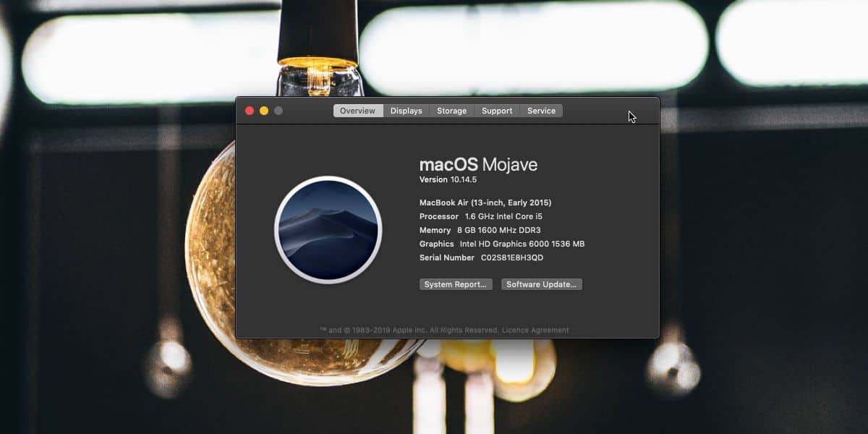Open the Displays tab
The image size is (868, 434).
(x=406, y=111)
